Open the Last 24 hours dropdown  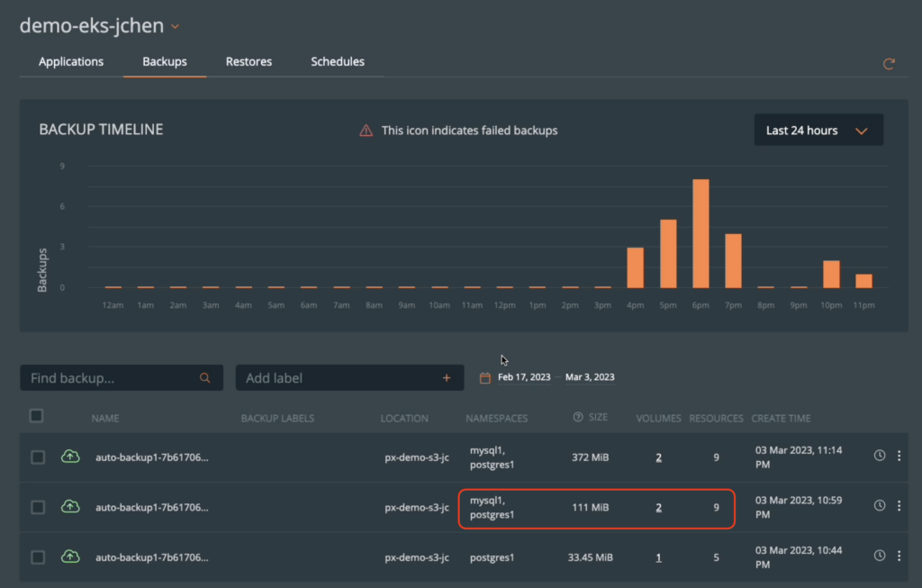click(818, 130)
